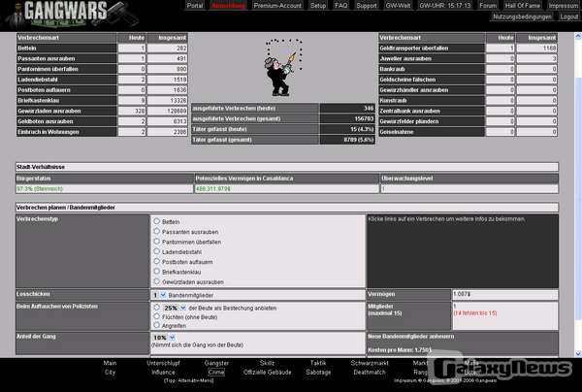582x392 pixels.
Task: Select Pantomimen überfallen radio button
Action: (157, 242)
